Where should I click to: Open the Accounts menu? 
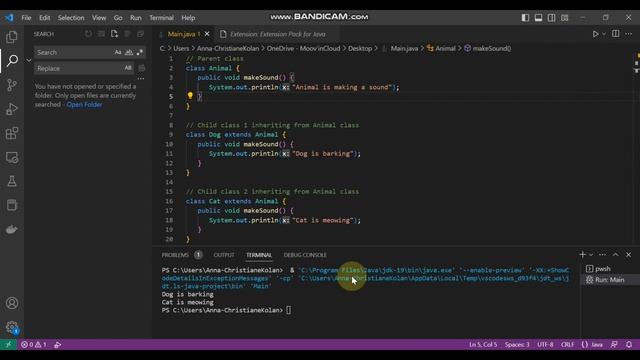(12, 303)
